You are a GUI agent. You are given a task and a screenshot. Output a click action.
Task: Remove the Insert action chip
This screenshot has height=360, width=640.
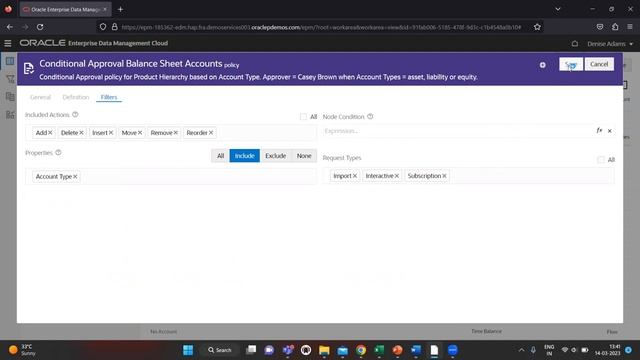point(111,133)
